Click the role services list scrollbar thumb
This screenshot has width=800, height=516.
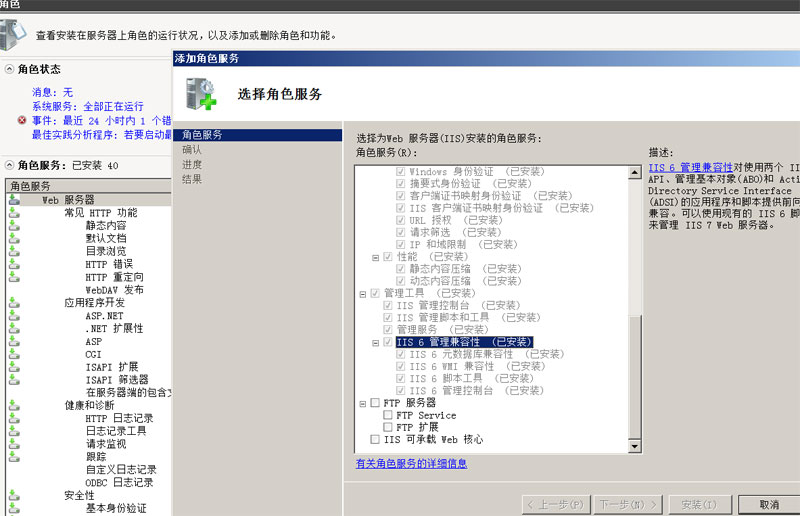(x=634, y=377)
